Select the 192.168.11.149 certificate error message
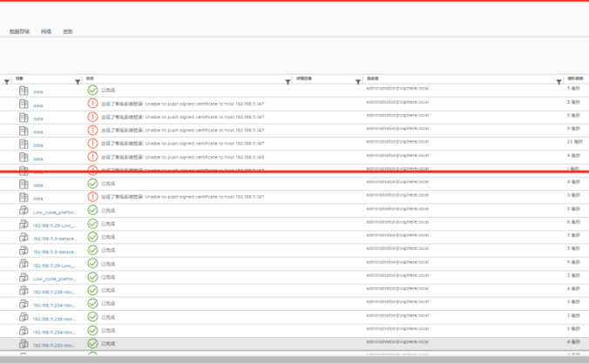Viewport: 589px width, 364px height. coord(183,158)
